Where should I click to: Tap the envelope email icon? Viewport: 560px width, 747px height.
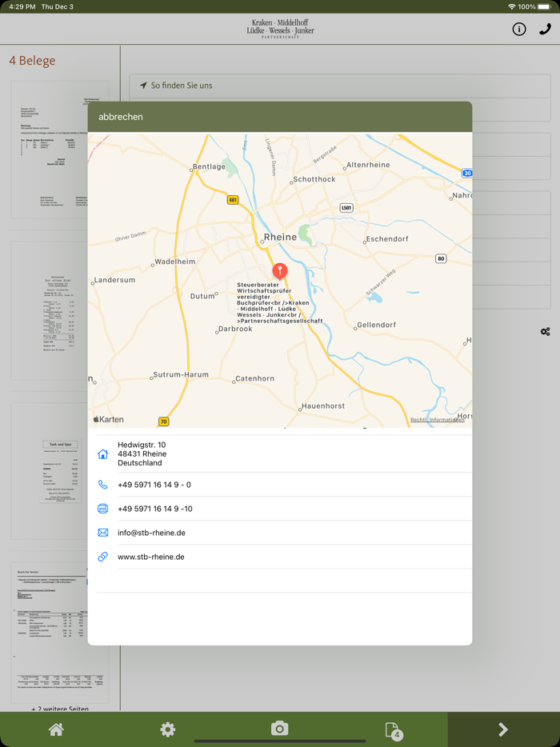[102, 533]
